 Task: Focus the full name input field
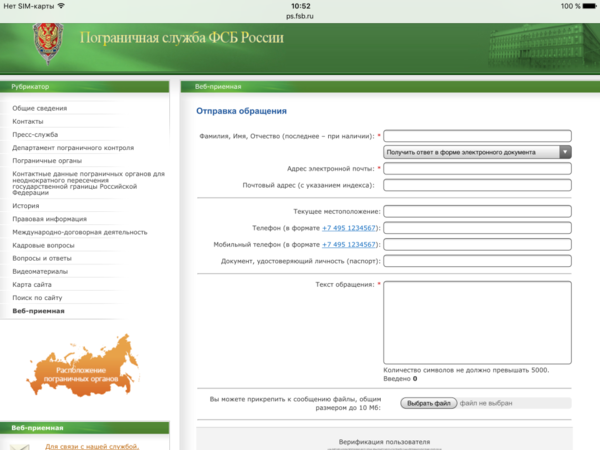[x=477, y=136]
